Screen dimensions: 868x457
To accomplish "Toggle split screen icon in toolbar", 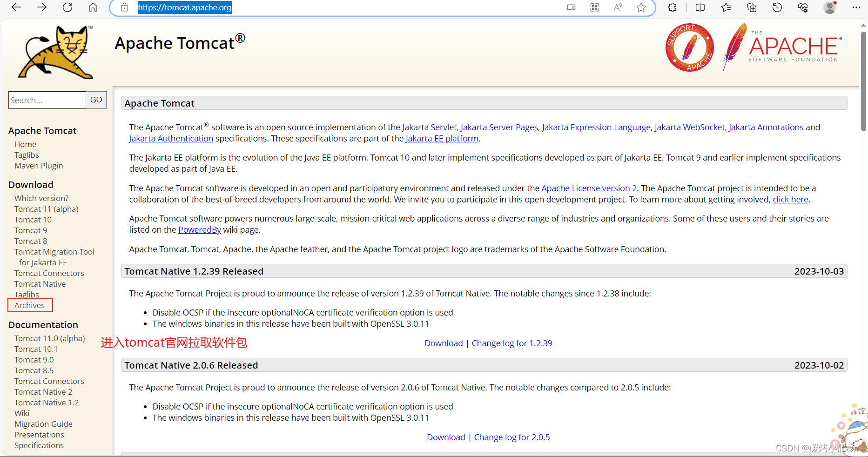I will pyautogui.click(x=700, y=7).
